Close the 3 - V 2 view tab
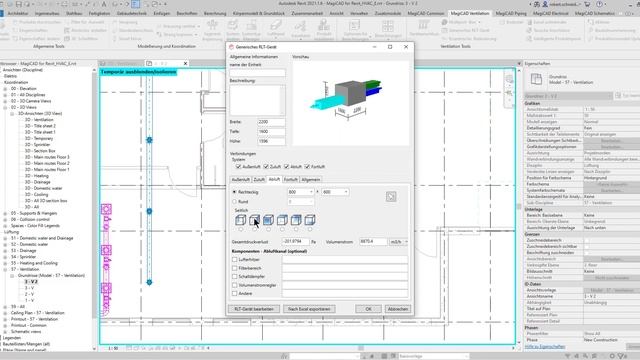This screenshot has height=360, width=640. (x=185, y=64)
